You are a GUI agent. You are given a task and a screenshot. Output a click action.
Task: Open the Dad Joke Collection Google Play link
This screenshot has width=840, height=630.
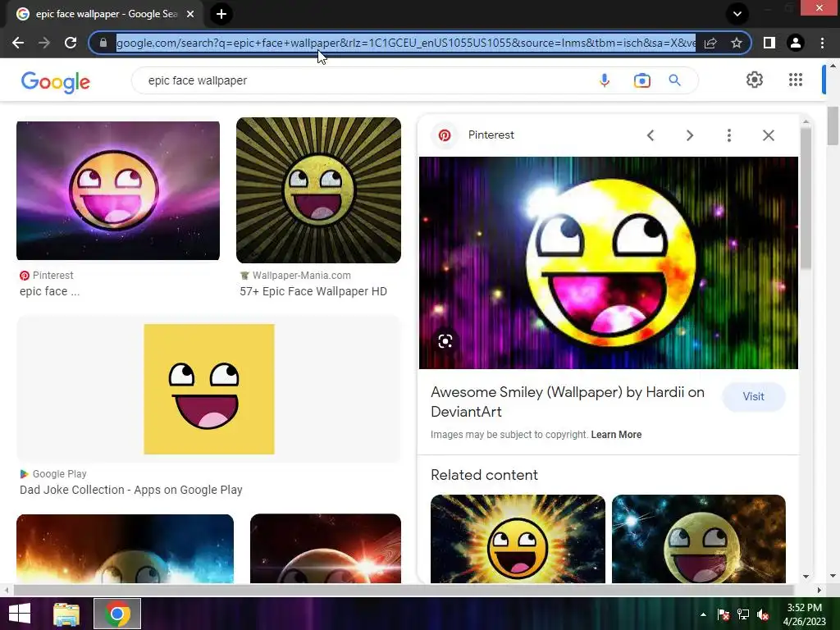point(130,490)
